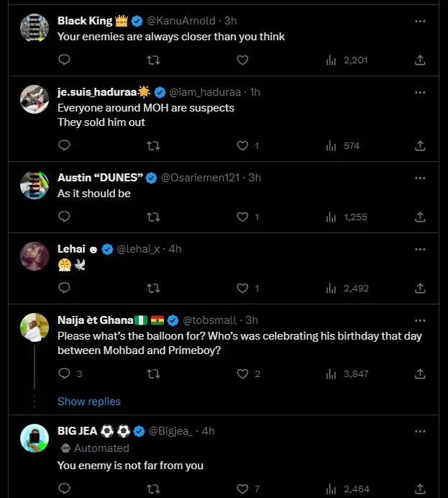Open je.suis_haduraa's profile picture

34,99
